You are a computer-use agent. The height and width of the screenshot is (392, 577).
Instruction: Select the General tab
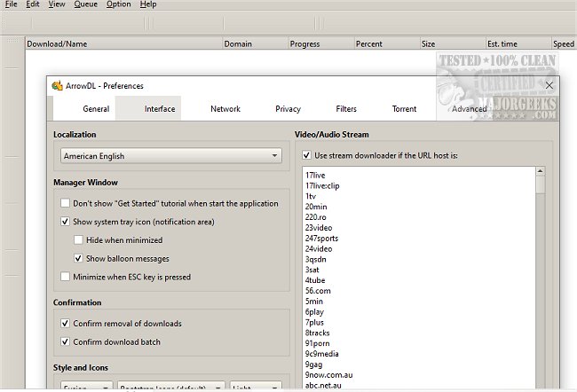click(96, 109)
